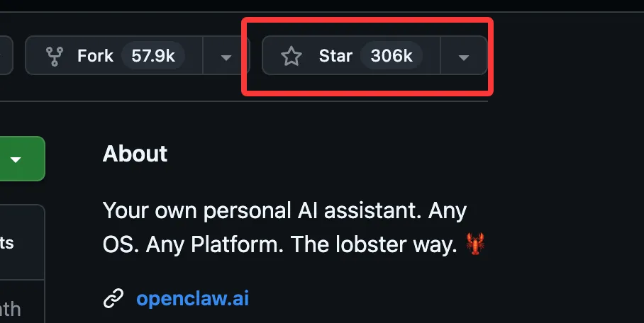This screenshot has height=323, width=644.
Task: Click the About section heading
Action: tap(135, 154)
